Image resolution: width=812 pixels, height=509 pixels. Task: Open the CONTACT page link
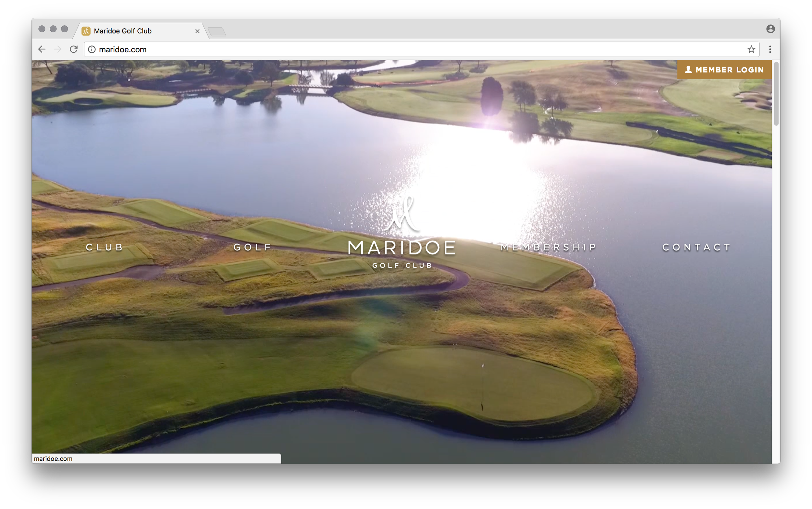[696, 247]
